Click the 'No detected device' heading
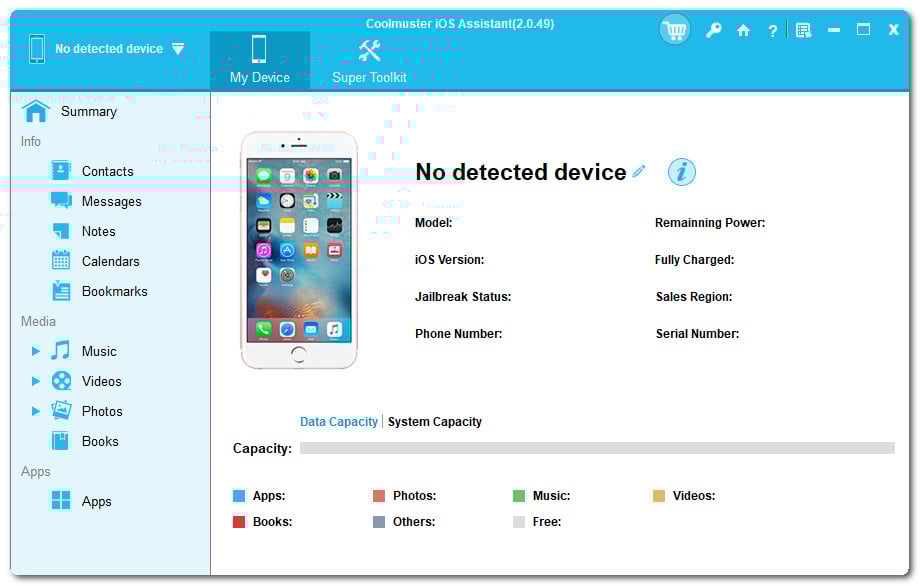This screenshot has height=586, width=920. 521,172
